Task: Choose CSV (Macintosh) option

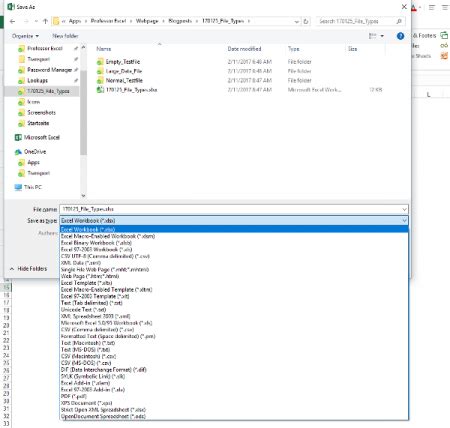Action: pyautogui.click(x=234, y=356)
